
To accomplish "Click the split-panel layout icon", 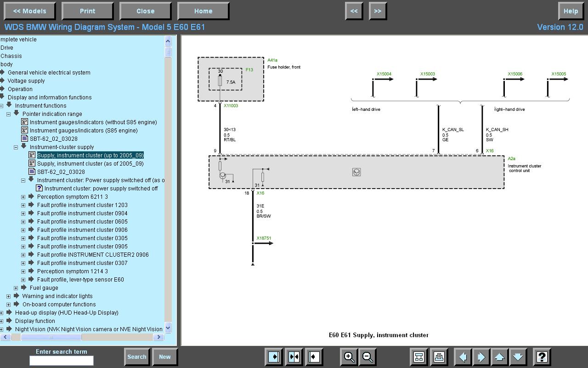I will (294, 356).
